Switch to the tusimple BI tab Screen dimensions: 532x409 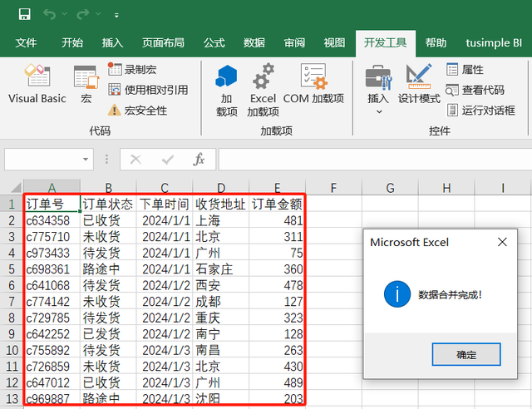[x=494, y=42]
